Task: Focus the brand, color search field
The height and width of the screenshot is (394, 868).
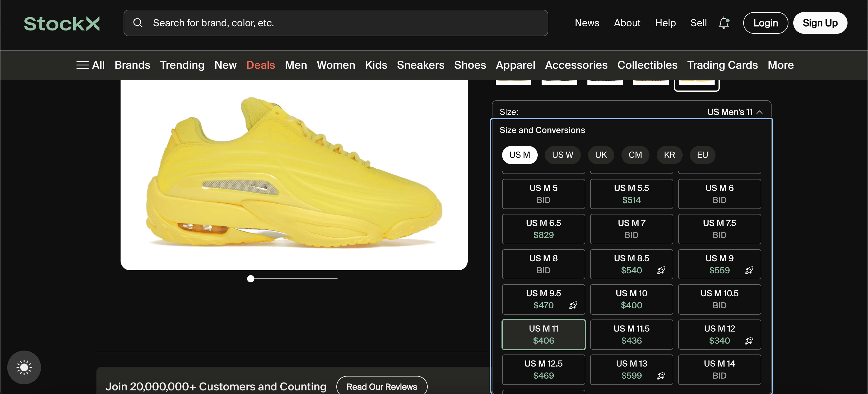Action: pyautogui.click(x=336, y=23)
